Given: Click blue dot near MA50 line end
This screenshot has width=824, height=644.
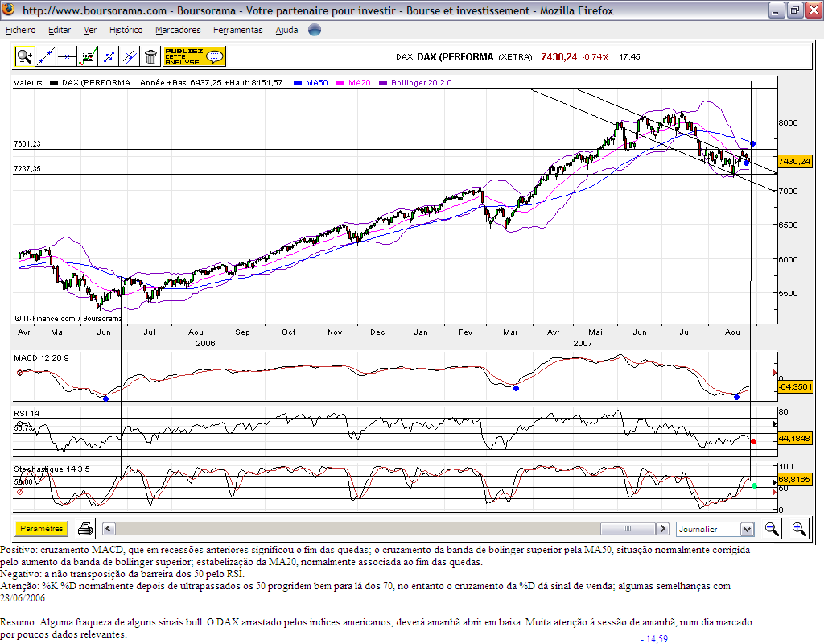Looking at the screenshot, I should point(752,143).
